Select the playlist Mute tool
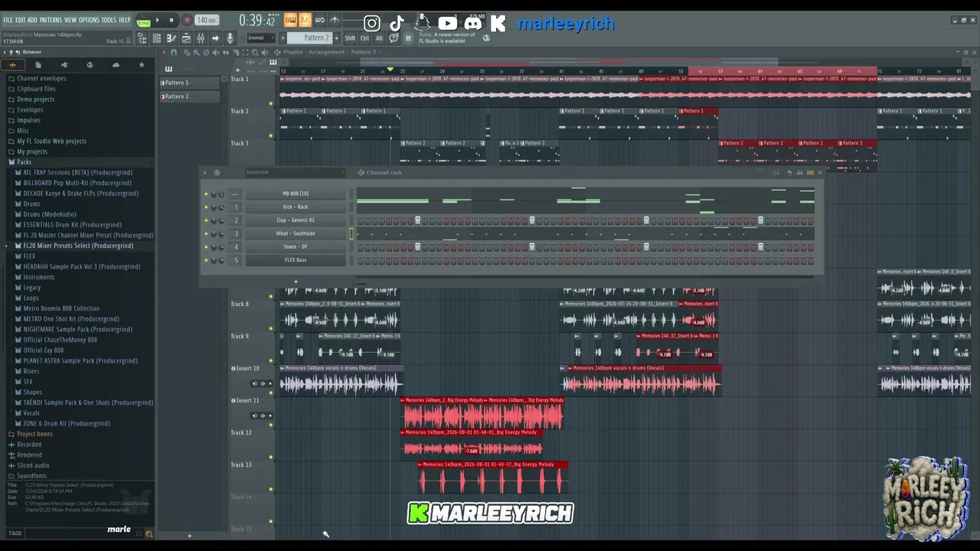Image resolution: width=980 pixels, height=551 pixels. tap(216, 52)
